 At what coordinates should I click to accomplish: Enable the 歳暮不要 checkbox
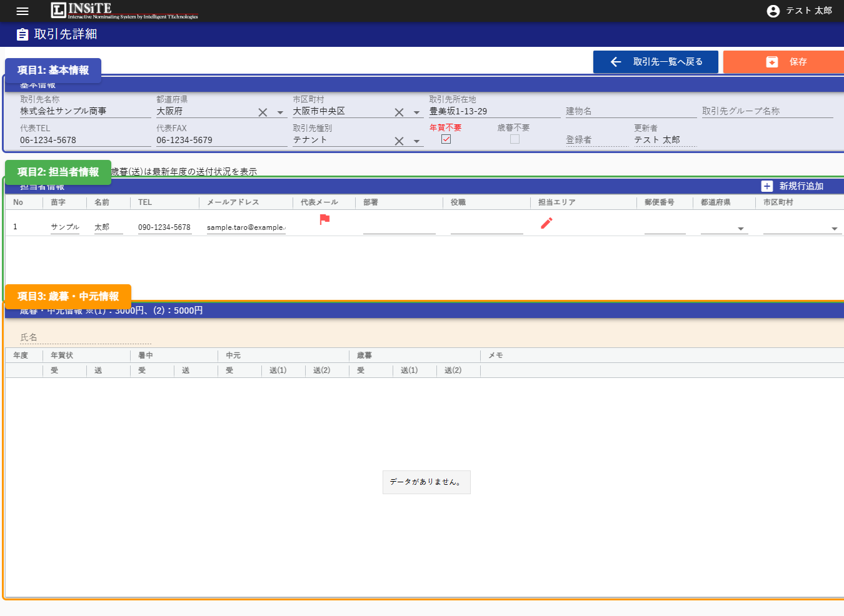[515, 139]
